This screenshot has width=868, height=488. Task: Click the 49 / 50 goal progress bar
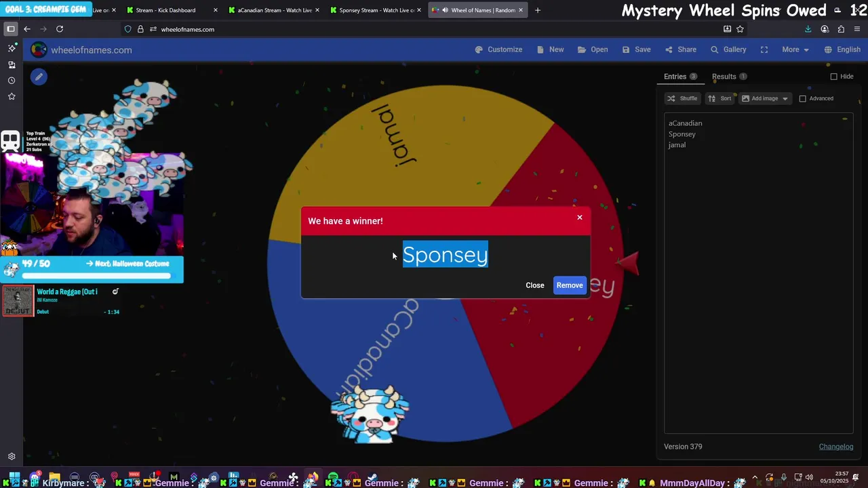(96, 276)
